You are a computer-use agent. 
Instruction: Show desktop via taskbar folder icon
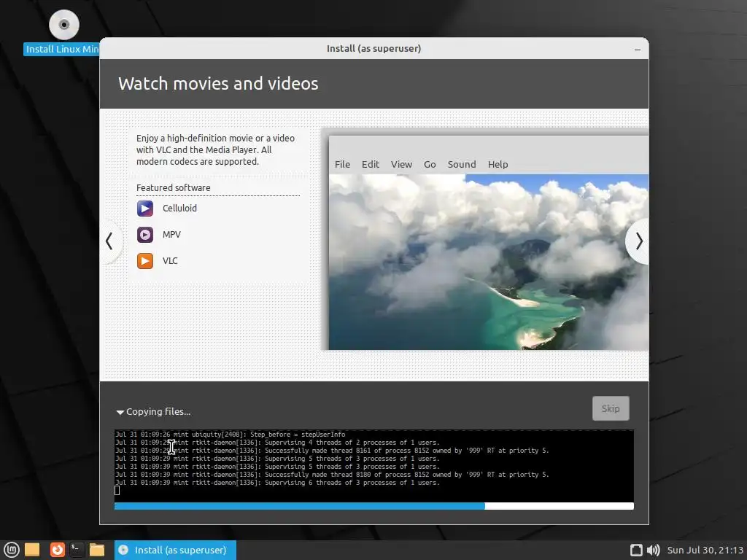32,550
